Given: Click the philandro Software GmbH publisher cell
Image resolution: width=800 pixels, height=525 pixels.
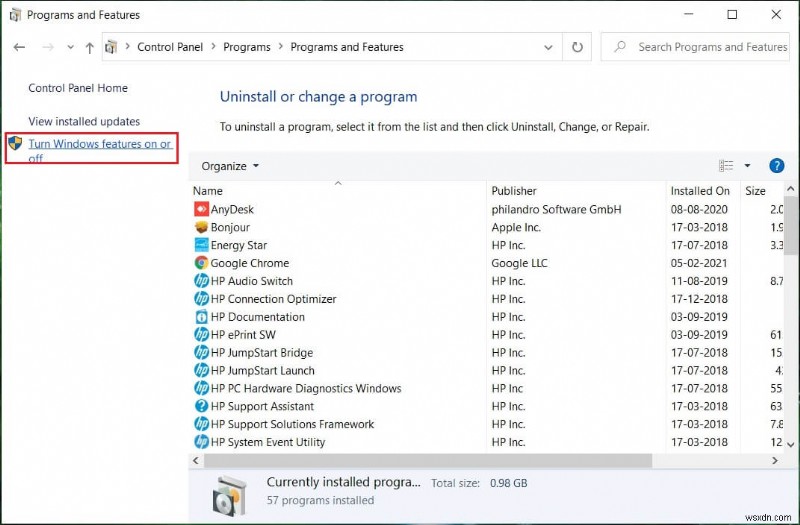Looking at the screenshot, I should pyautogui.click(x=557, y=209).
